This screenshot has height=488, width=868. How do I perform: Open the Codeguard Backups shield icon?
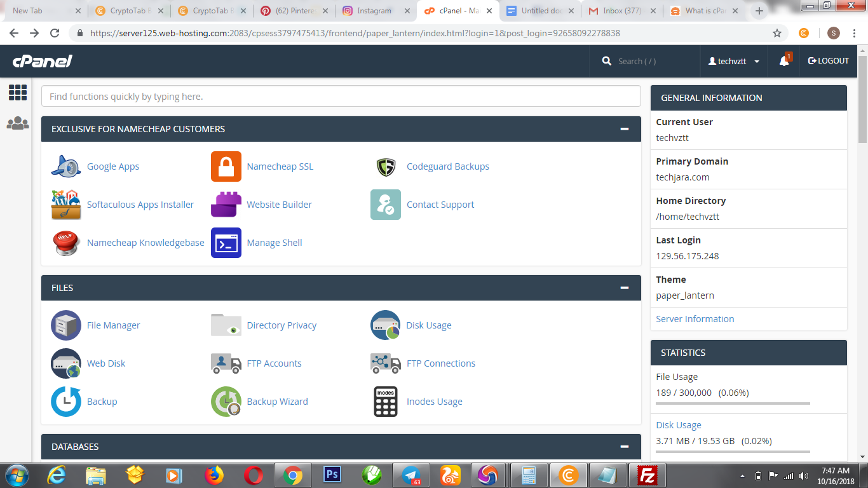386,166
